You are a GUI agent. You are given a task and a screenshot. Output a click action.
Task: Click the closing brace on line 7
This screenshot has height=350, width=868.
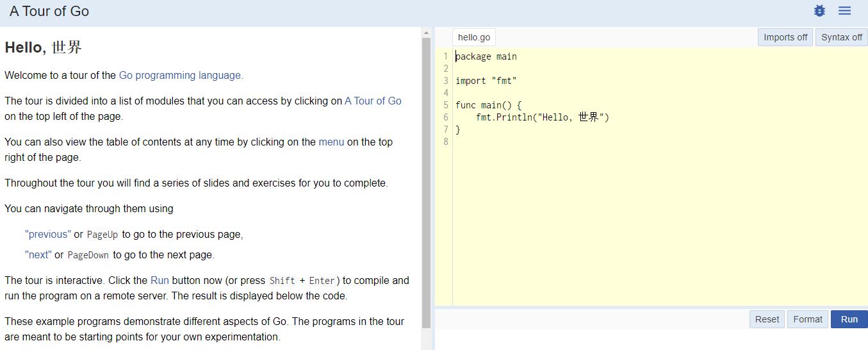tap(458, 129)
